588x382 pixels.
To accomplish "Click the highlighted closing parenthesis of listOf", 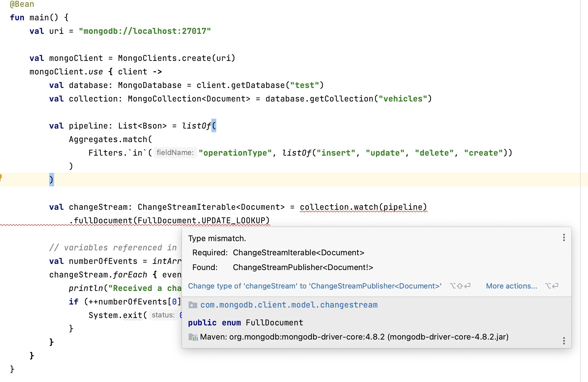I will click(x=51, y=179).
